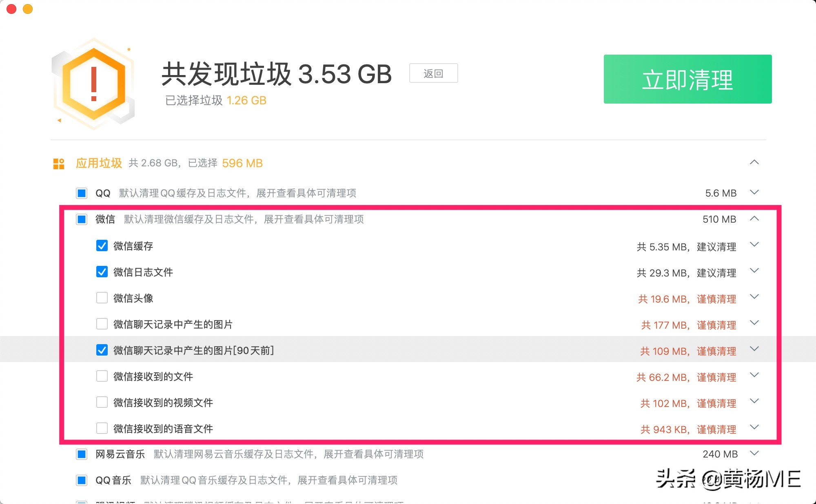
Task: Expand the 网易云音乐 details chevron
Action: point(755,453)
